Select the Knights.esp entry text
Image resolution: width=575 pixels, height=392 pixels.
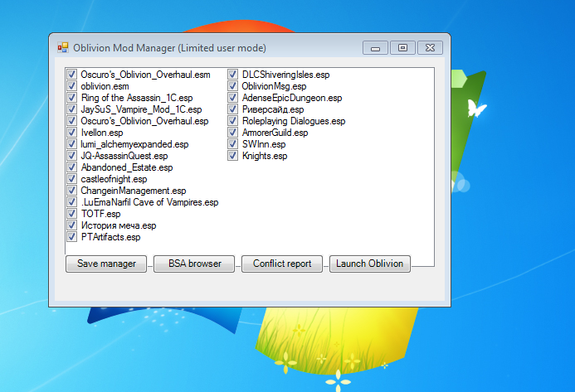click(x=265, y=156)
